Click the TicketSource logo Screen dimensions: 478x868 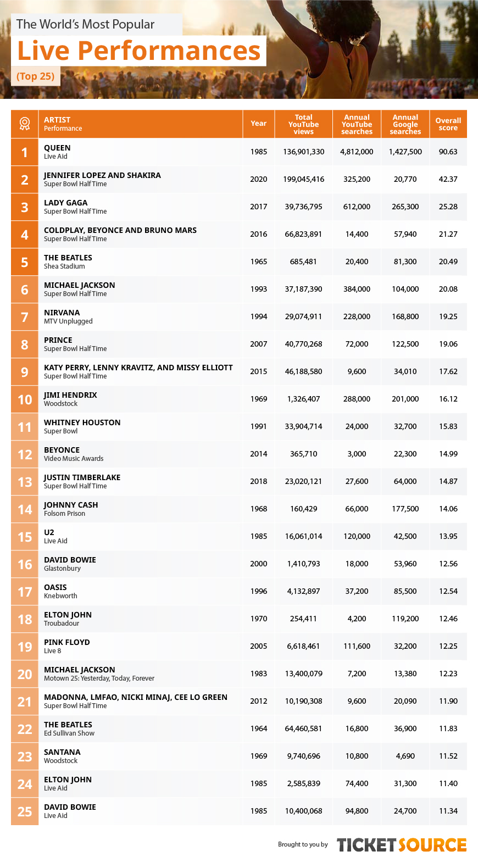click(402, 844)
